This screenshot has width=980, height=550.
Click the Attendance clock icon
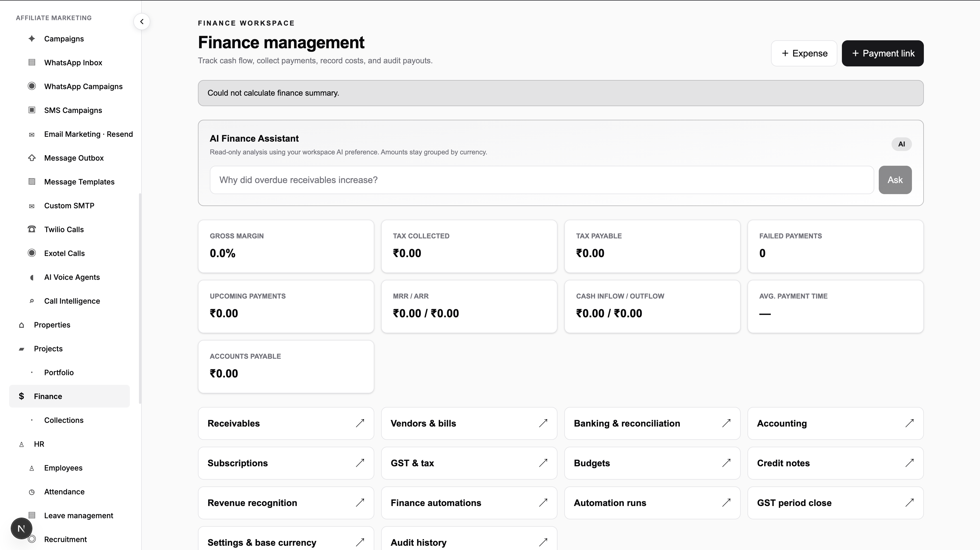point(32,492)
